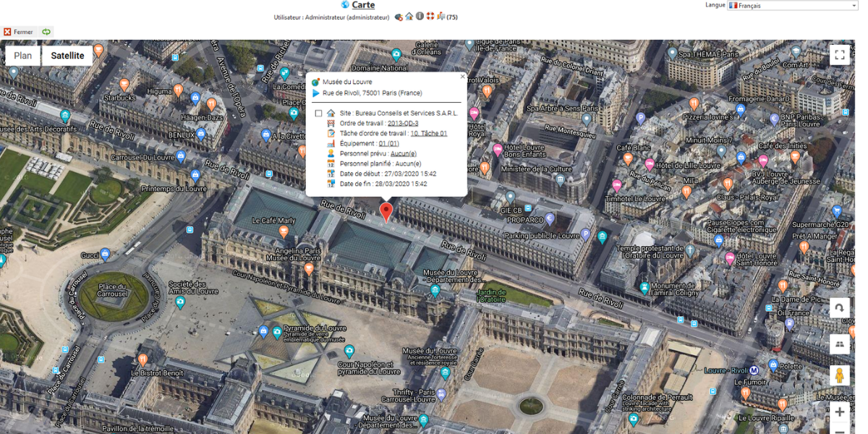Open help via the lifebuoy icon

[x=430, y=16]
